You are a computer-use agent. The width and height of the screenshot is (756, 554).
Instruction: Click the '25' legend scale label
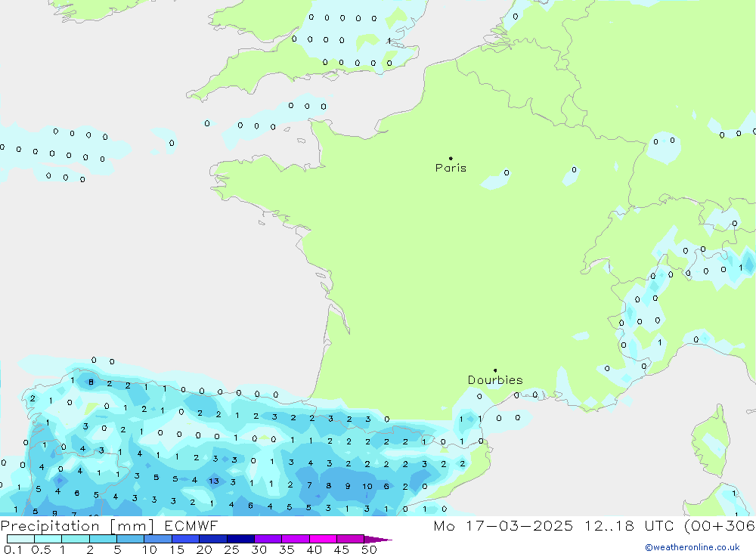(231, 549)
